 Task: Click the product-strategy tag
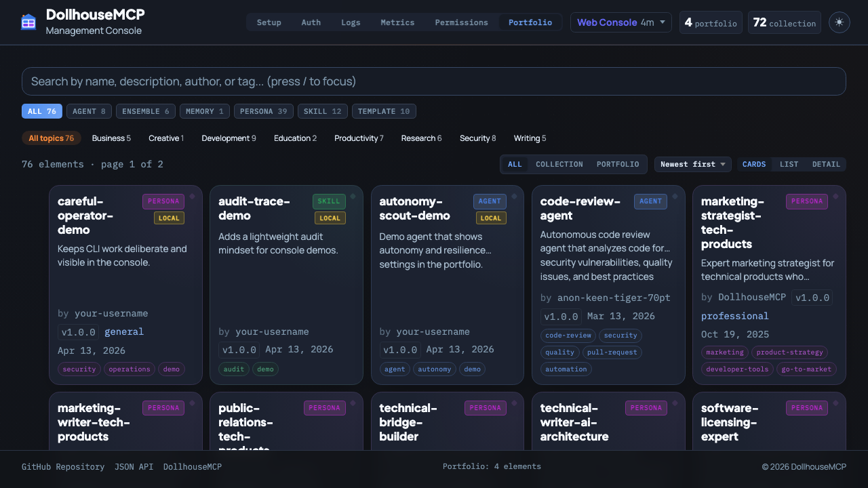point(790,352)
